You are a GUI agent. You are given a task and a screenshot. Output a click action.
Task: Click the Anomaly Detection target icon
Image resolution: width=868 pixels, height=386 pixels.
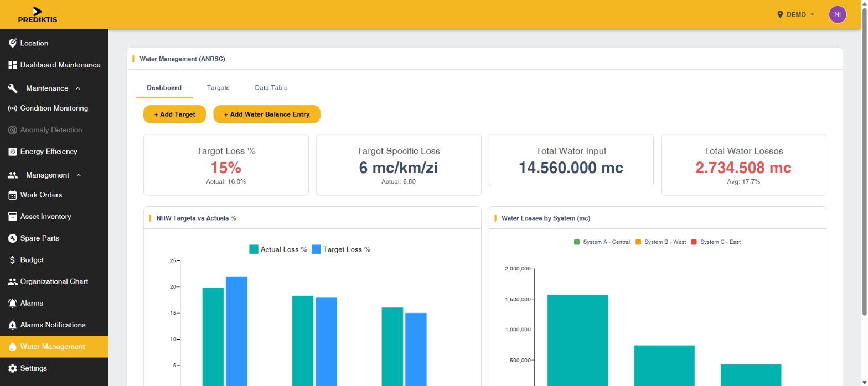(13, 130)
